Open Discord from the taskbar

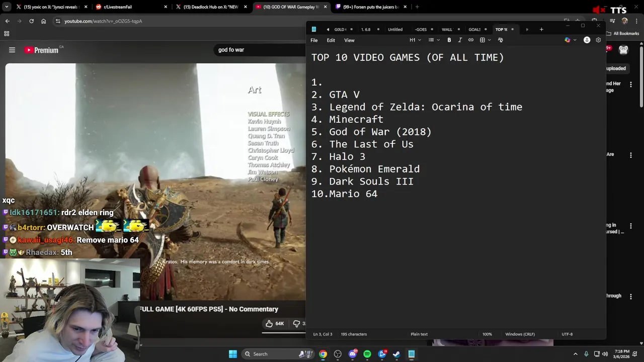pos(353,354)
